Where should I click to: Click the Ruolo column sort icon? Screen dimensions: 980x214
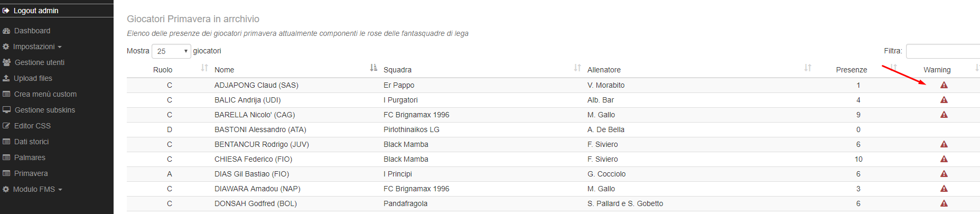(204, 68)
